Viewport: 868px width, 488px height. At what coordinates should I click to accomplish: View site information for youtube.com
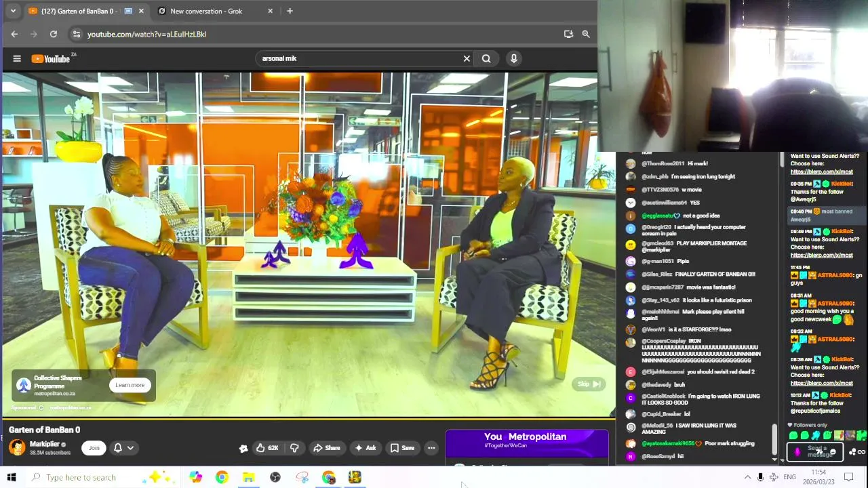click(x=76, y=34)
